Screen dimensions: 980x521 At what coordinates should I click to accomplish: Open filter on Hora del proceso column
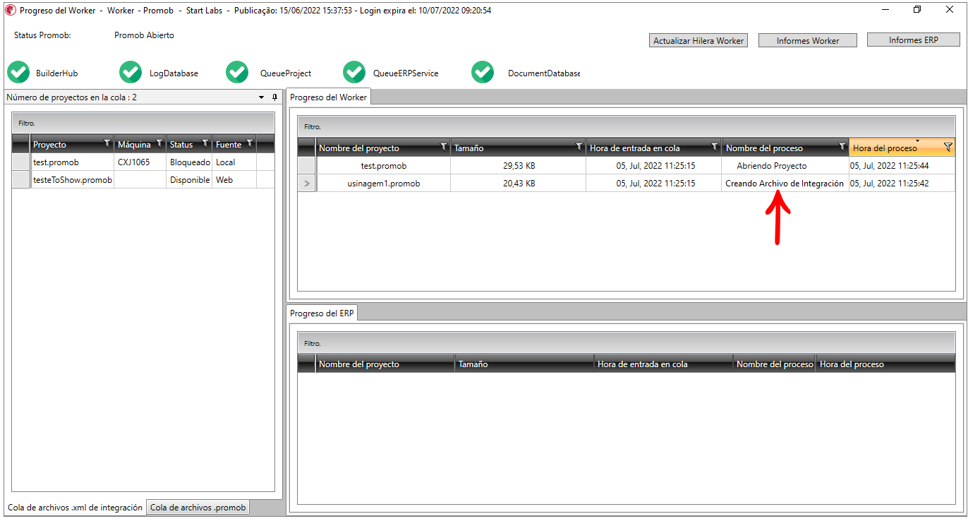tap(948, 147)
